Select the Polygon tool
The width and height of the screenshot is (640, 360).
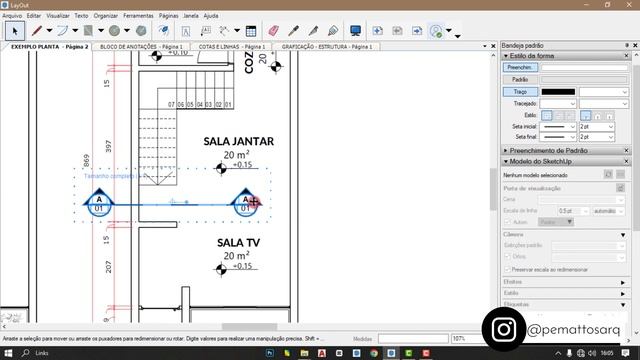tap(141, 31)
